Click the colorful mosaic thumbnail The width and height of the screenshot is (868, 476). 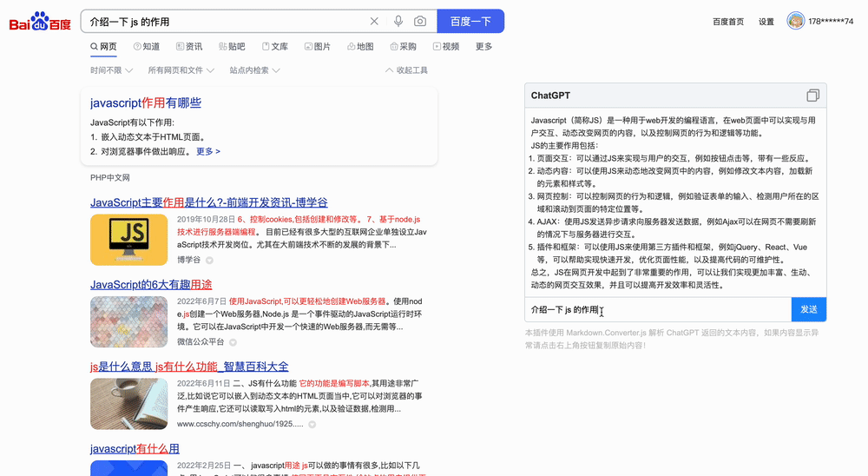[x=129, y=322]
